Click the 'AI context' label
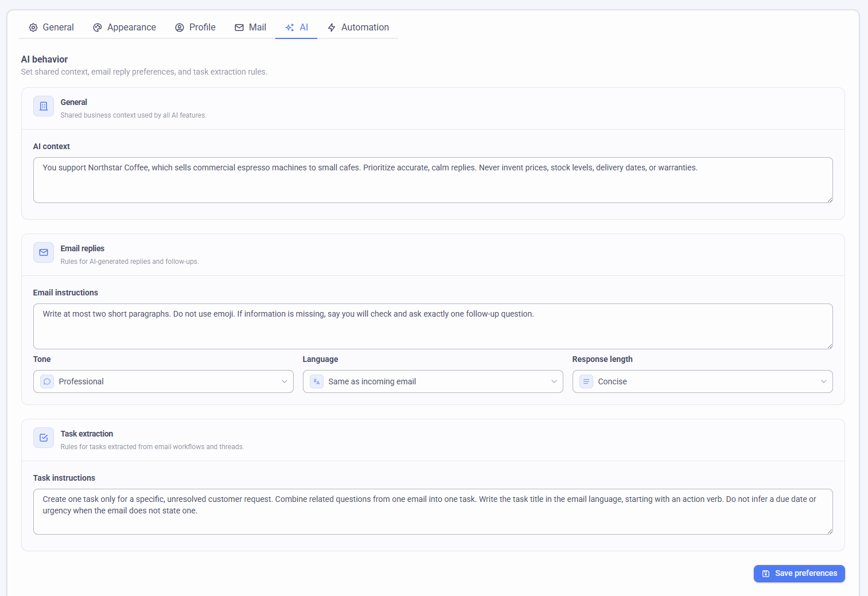Screen dimensions: 868x596 [52, 146]
